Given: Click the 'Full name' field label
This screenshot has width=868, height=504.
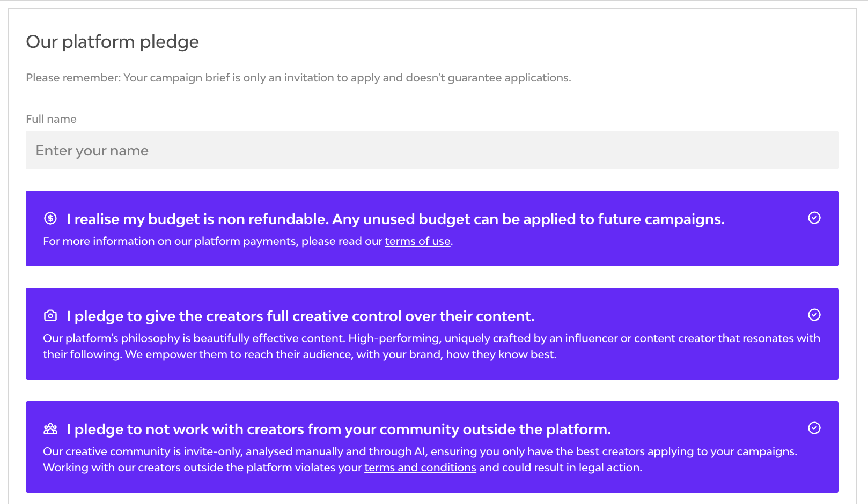Looking at the screenshot, I should tap(51, 119).
